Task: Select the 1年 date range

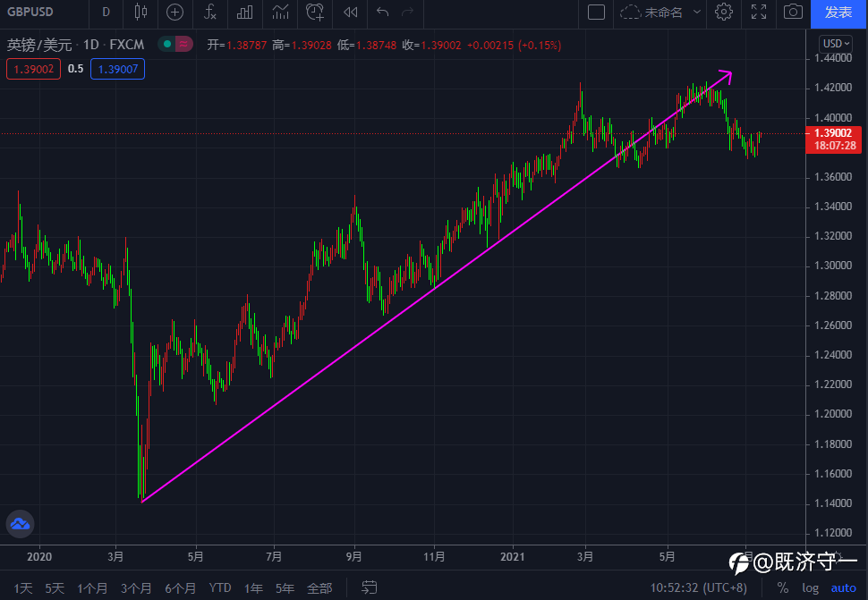Action: [253, 587]
